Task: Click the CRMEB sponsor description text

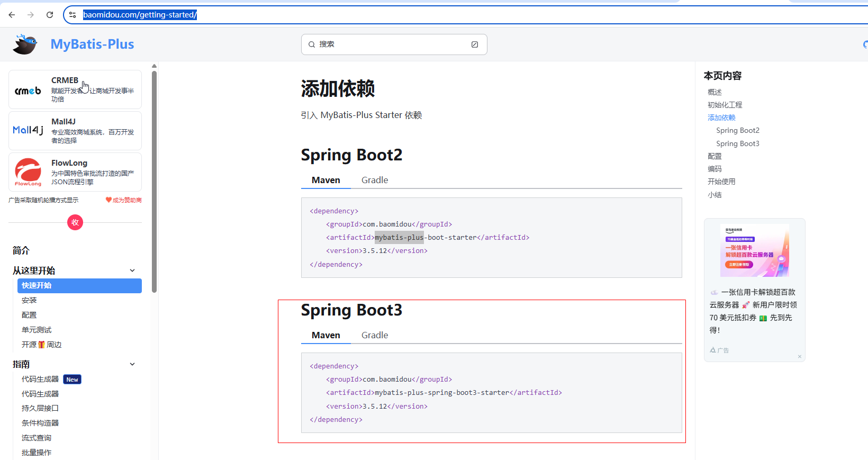Action: 93,95
